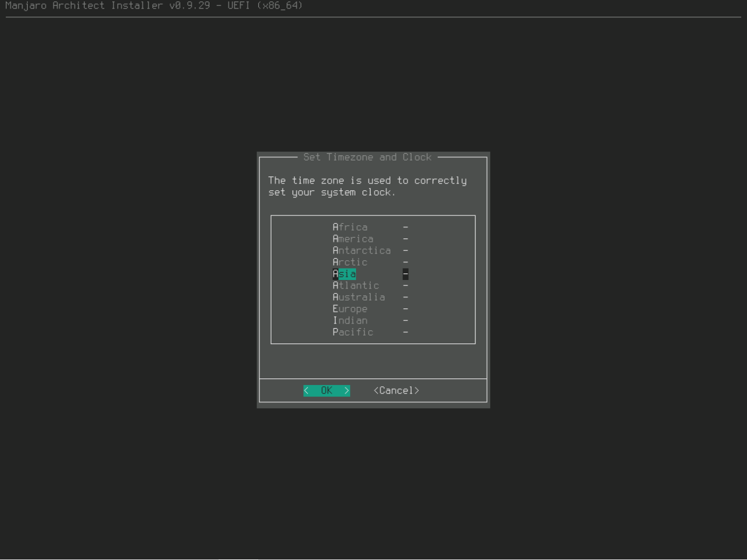Select the Indian timezone region

click(350, 321)
